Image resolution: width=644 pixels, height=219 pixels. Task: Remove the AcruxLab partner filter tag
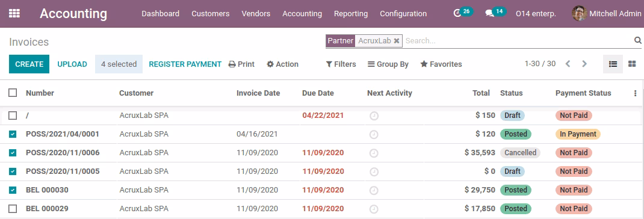coord(397,41)
